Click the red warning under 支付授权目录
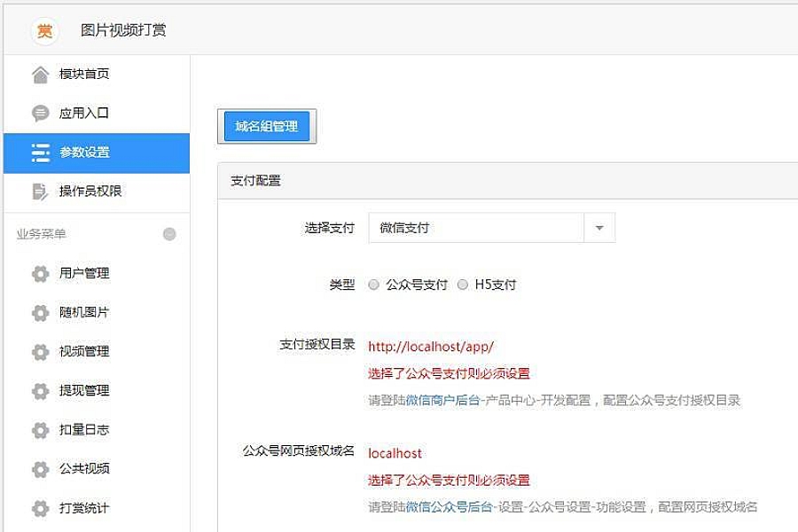The image size is (798, 532). (449, 373)
